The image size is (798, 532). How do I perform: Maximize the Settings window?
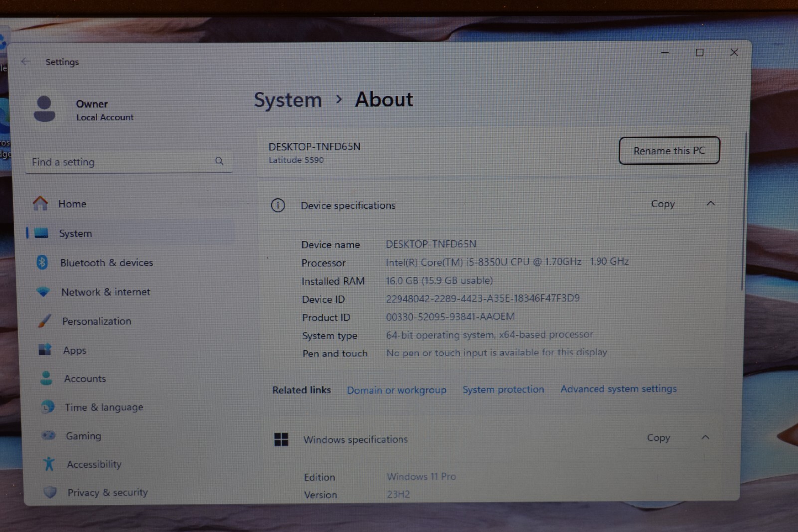(700, 52)
